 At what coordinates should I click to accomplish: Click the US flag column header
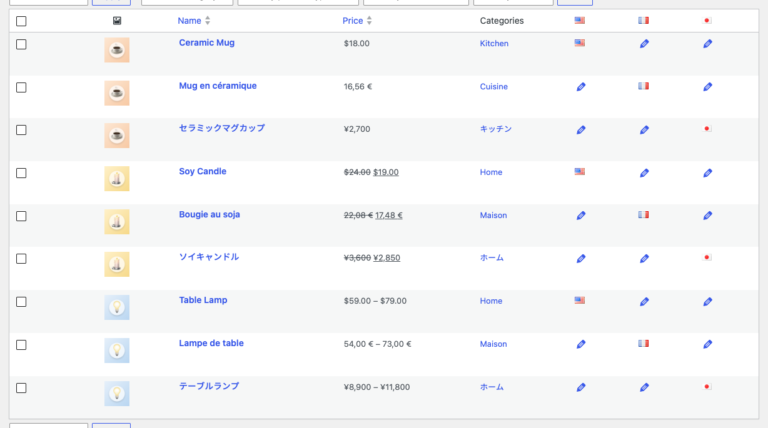tap(579, 21)
